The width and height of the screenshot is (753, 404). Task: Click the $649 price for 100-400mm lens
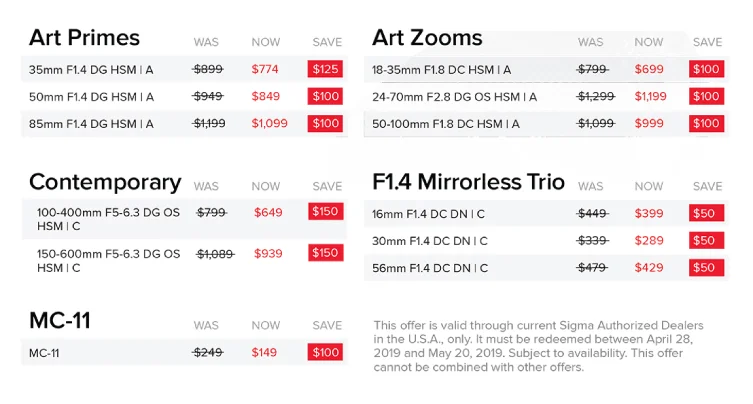[268, 212]
